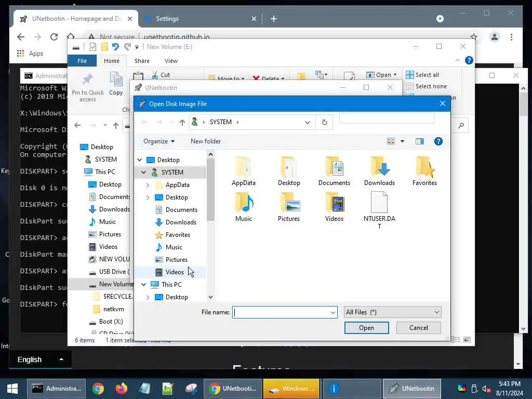Collapse the Desktop root tree node
The height and width of the screenshot is (399, 532).
[139, 160]
